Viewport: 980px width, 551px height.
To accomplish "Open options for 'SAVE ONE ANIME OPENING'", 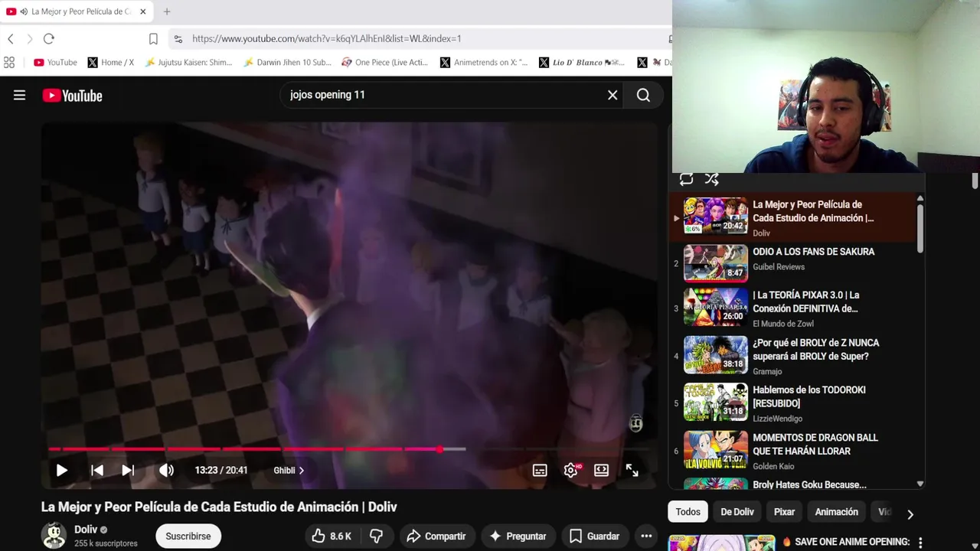I will click(x=920, y=542).
